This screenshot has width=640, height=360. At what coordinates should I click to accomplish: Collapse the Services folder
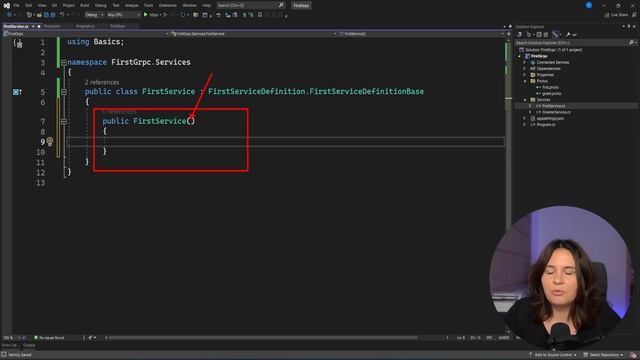click(x=525, y=100)
